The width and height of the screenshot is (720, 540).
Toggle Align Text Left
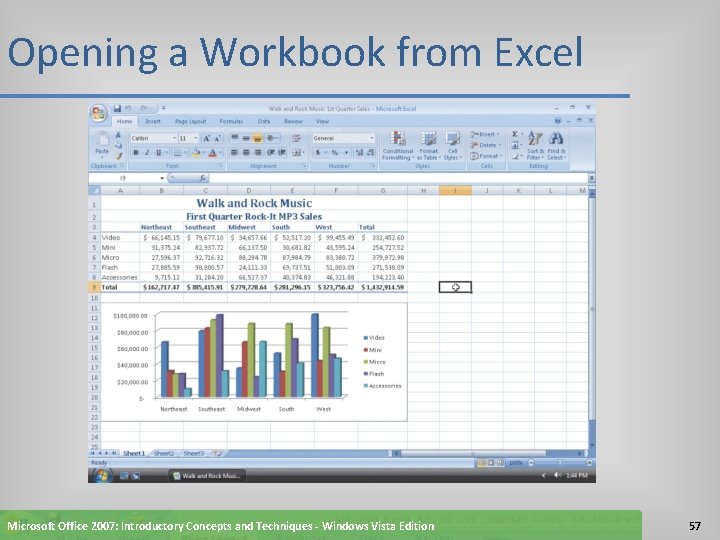235,152
